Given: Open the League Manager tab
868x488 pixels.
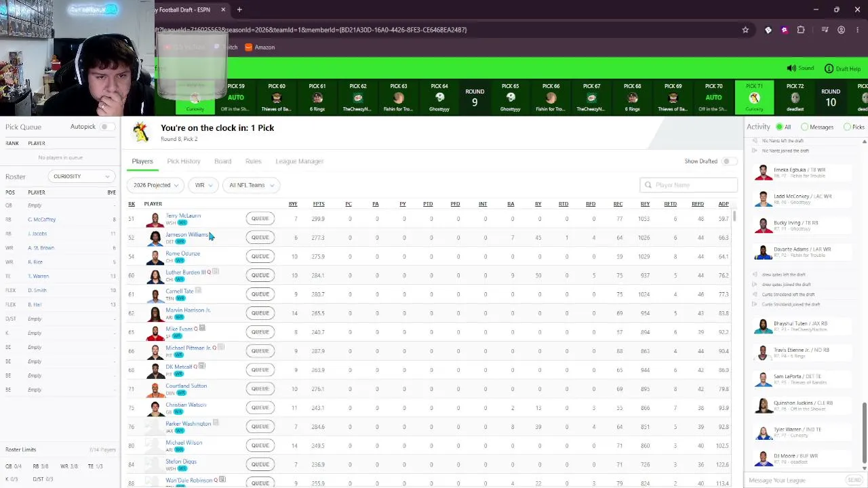Looking at the screenshot, I should [x=300, y=161].
